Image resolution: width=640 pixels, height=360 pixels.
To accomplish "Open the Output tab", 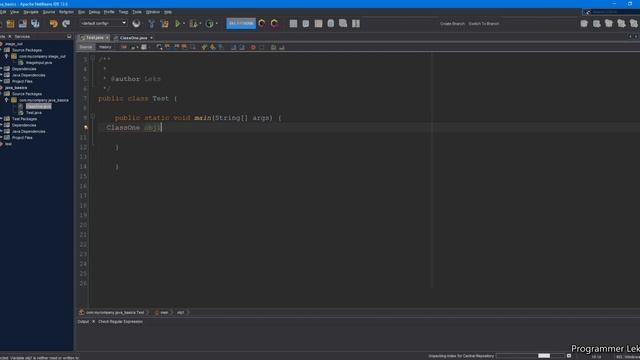I will [x=83, y=322].
